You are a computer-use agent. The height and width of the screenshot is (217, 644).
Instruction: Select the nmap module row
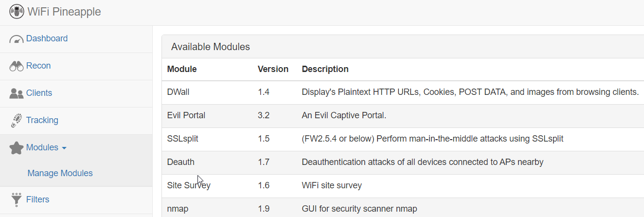(x=403, y=208)
